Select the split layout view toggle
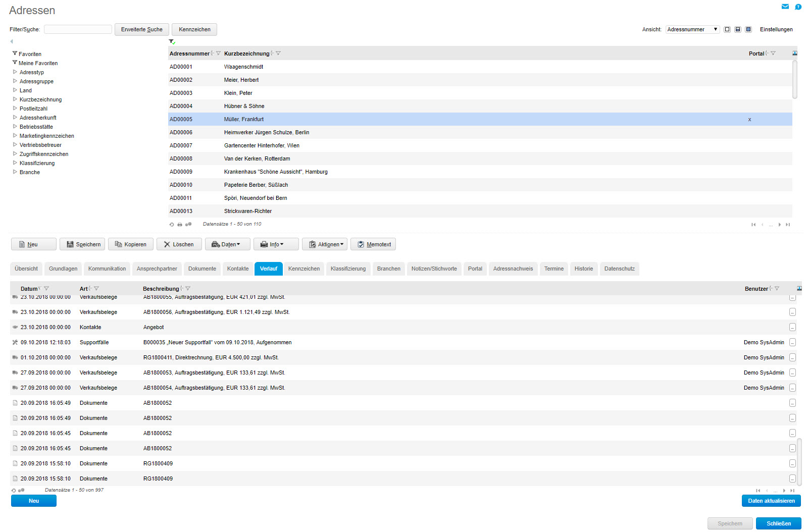Image resolution: width=807 pixels, height=532 pixels. tap(738, 30)
